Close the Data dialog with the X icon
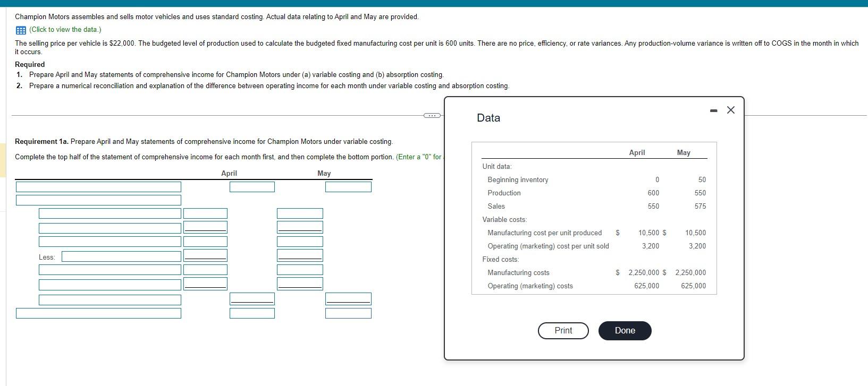Viewport: 868px width, 386px height. click(x=731, y=110)
